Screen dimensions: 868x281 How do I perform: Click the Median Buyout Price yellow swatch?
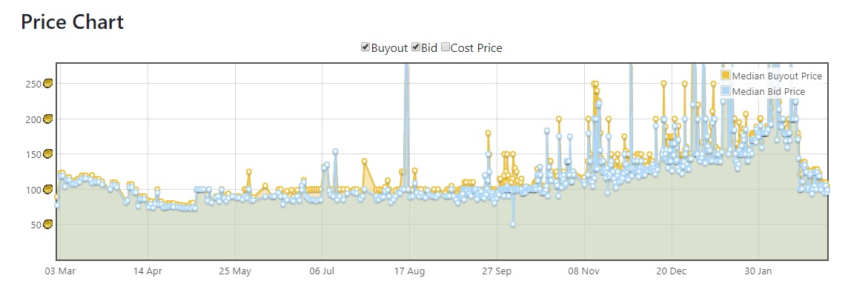pyautogui.click(x=726, y=76)
